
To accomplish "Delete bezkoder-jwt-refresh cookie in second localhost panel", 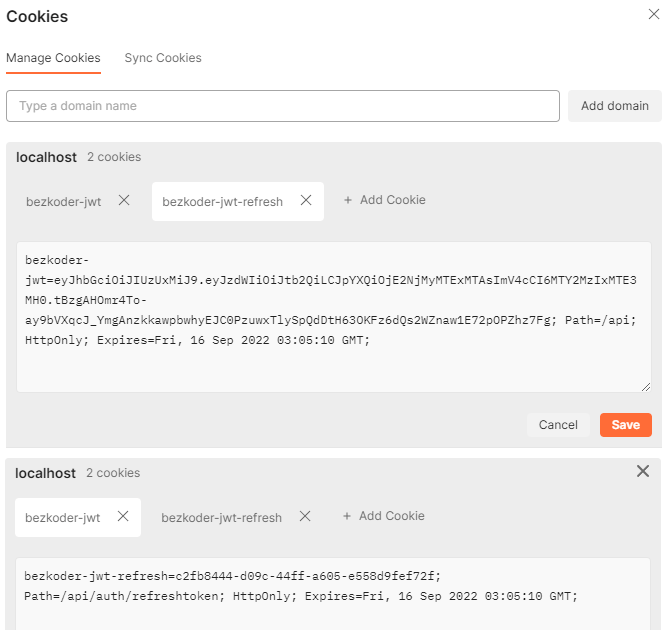I will point(305,516).
